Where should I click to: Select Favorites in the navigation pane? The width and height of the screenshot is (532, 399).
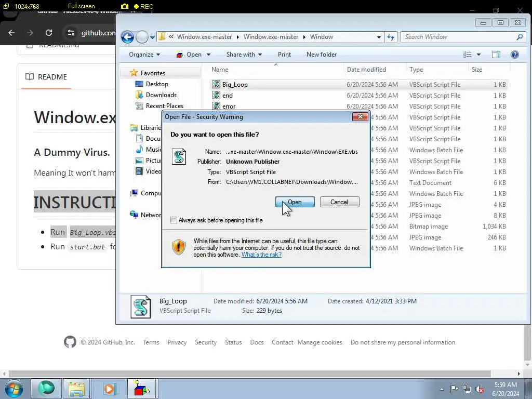[x=153, y=73]
